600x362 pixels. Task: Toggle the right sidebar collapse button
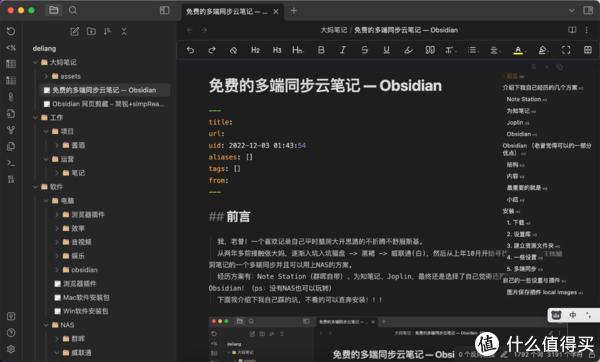(x=588, y=10)
